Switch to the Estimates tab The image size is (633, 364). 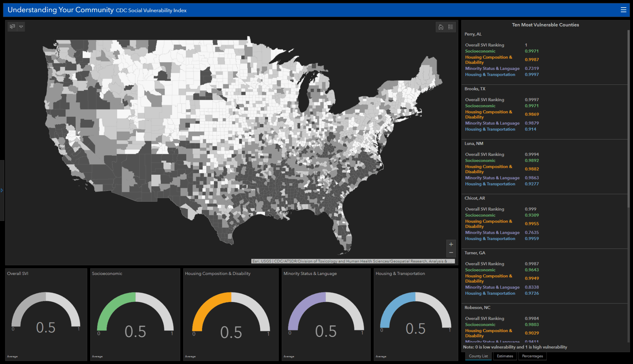505,356
